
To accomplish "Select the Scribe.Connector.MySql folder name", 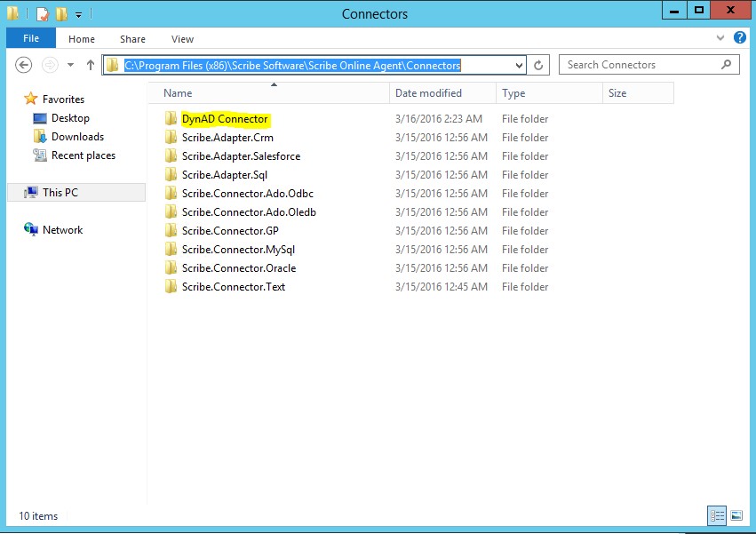I will coord(238,250).
